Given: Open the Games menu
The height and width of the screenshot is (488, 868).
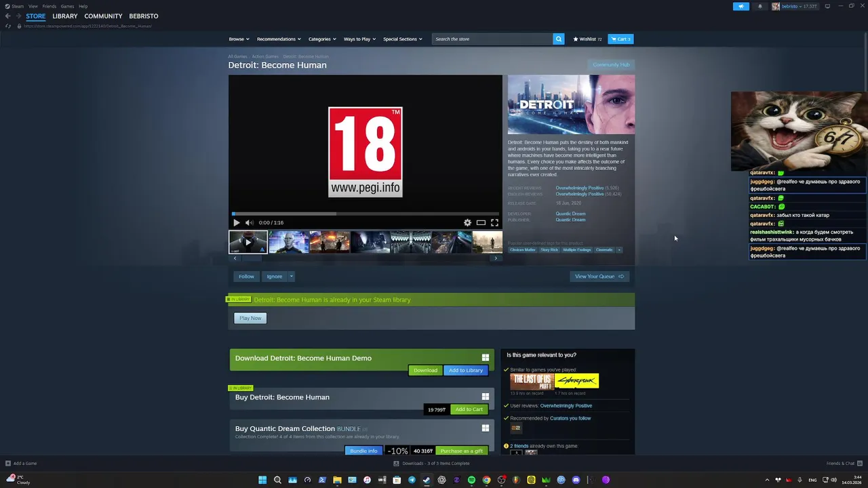Looking at the screenshot, I should click(67, 6).
